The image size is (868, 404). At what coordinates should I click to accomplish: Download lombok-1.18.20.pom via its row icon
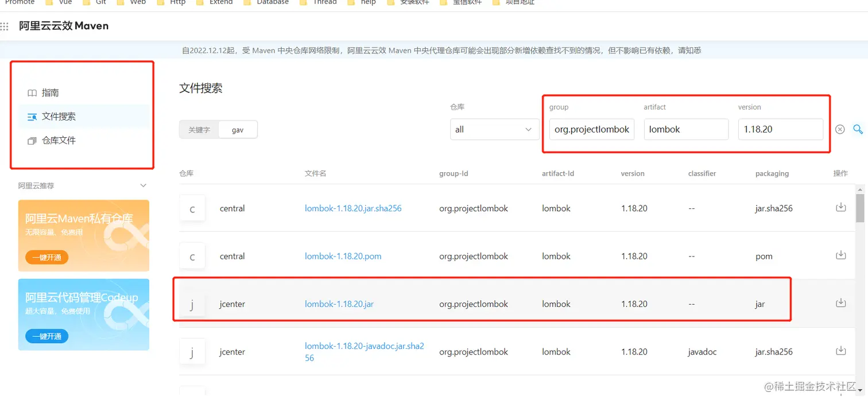click(841, 255)
